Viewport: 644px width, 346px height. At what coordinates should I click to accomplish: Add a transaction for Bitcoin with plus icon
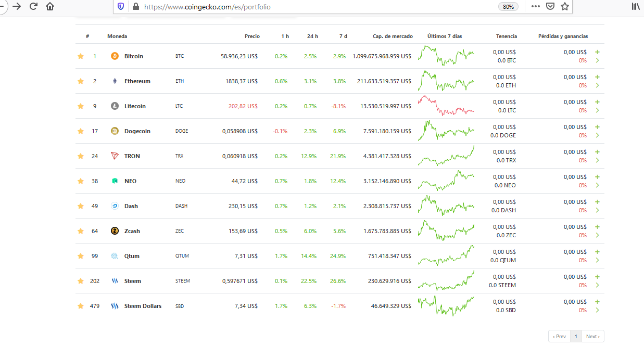click(597, 52)
